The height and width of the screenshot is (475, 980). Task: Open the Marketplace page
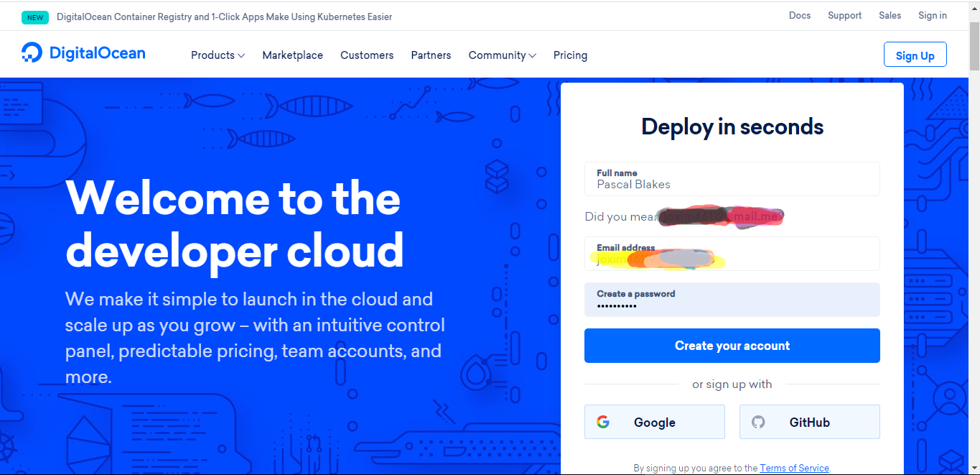coord(292,55)
